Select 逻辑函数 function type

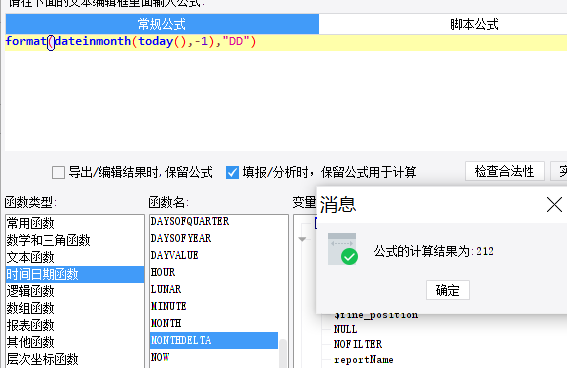(x=75, y=291)
